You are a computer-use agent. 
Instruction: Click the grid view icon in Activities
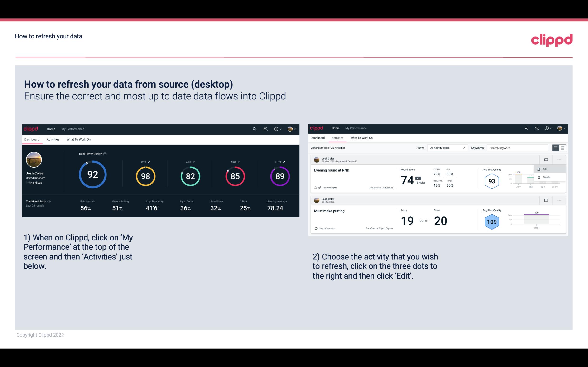562,148
